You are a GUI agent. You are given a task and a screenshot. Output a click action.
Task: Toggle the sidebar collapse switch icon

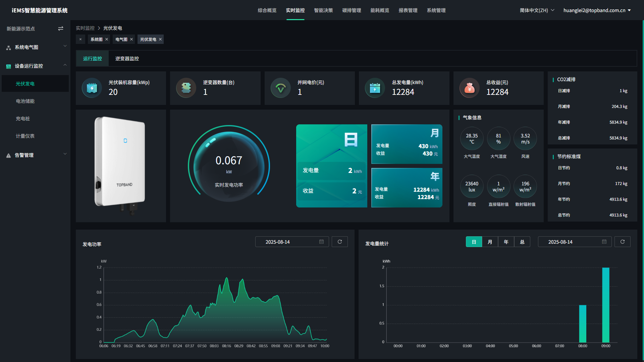tap(61, 29)
